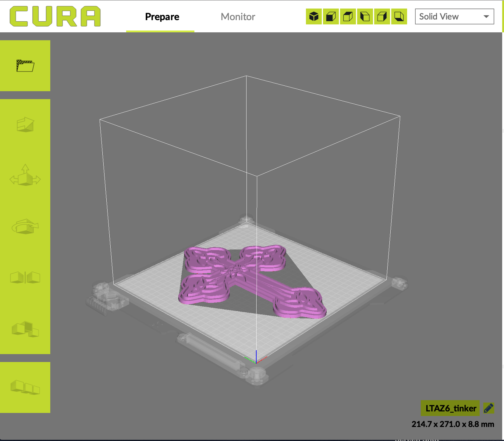504x441 pixels.
Task: Switch to the right side view
Action: tap(382, 17)
